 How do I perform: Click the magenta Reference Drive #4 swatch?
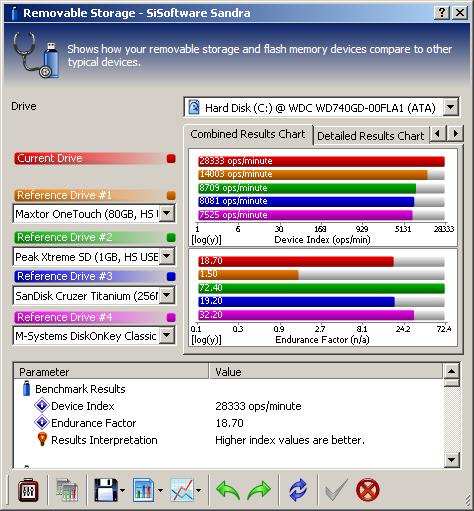pos(171,317)
